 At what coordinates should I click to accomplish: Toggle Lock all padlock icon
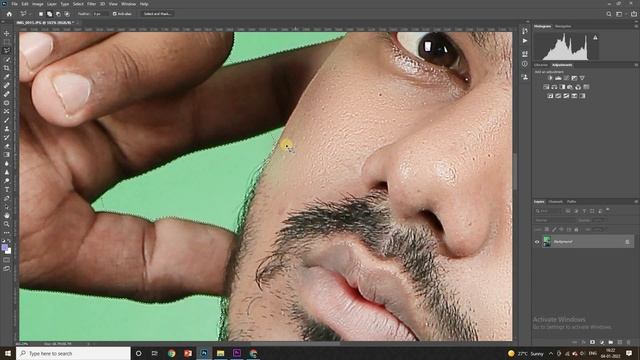click(576, 229)
